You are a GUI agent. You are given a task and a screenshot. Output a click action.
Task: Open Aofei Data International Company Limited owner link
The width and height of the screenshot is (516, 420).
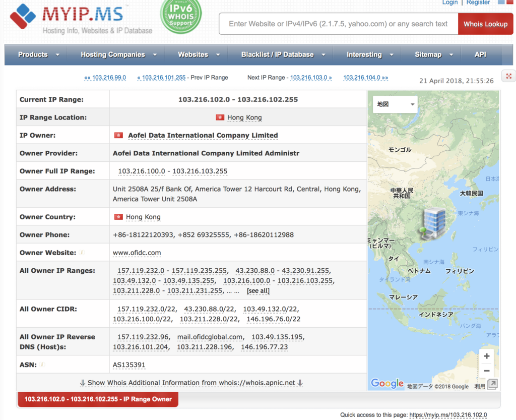coord(203,135)
